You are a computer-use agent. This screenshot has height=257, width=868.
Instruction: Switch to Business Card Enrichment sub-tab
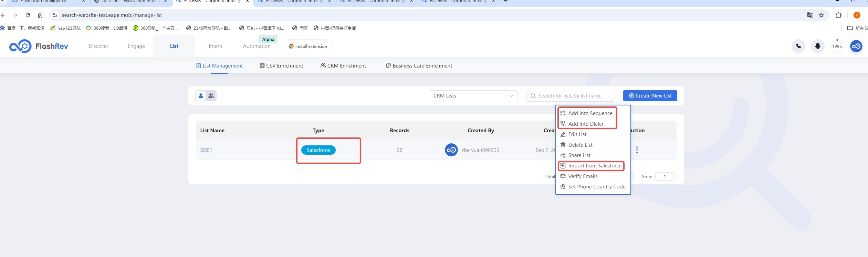(x=419, y=66)
